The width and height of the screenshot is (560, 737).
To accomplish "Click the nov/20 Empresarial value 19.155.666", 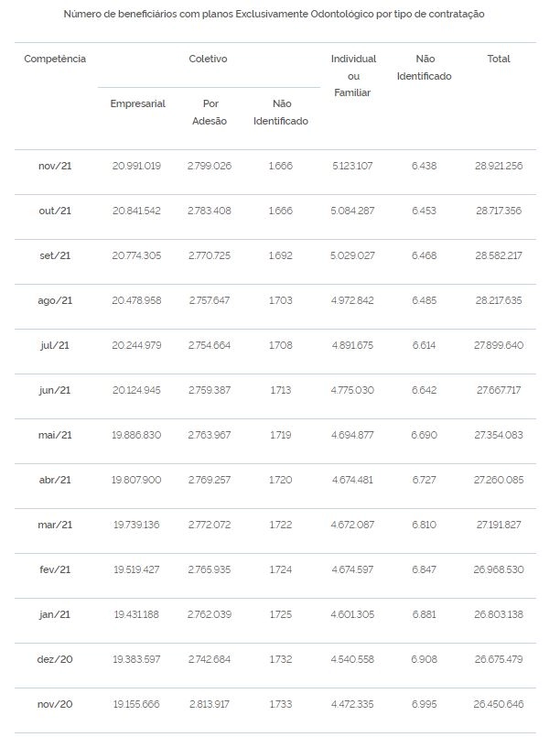I will pyautogui.click(x=136, y=705).
